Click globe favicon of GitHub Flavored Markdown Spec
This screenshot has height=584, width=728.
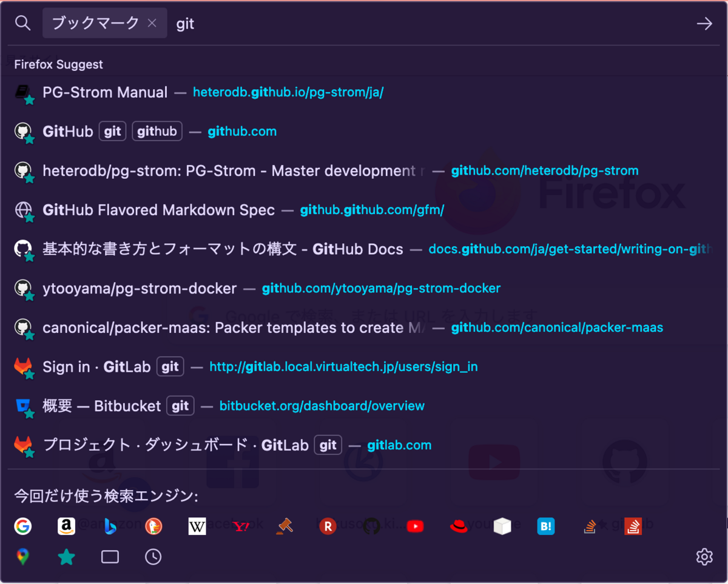[x=23, y=210]
